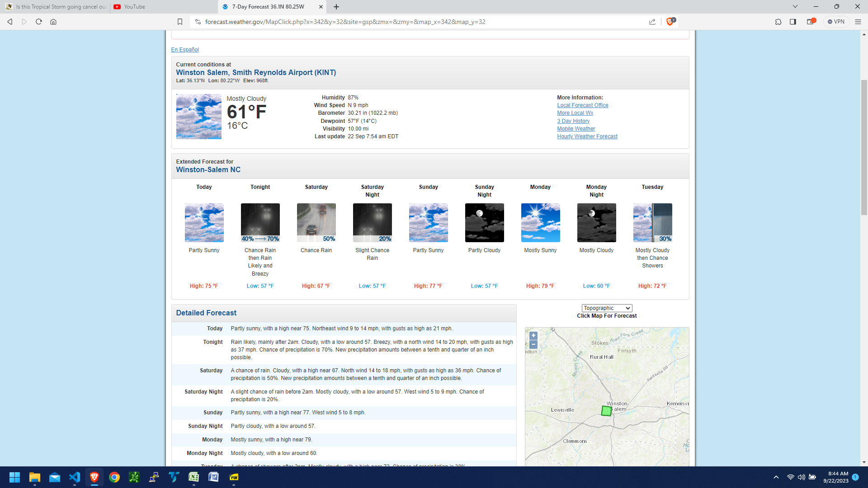Image resolution: width=868 pixels, height=488 pixels.
Task: Click the Saturday 50% Chance Rain icon
Action: pos(316,223)
